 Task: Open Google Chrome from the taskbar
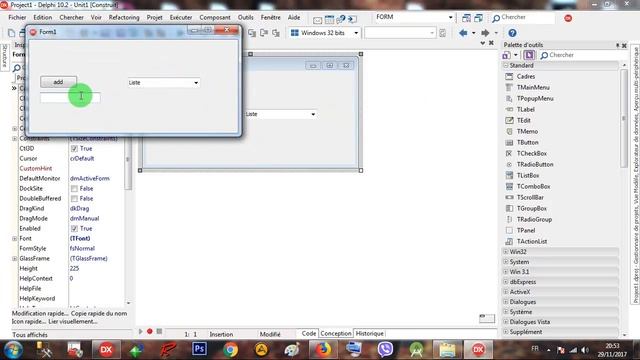click(x=231, y=350)
